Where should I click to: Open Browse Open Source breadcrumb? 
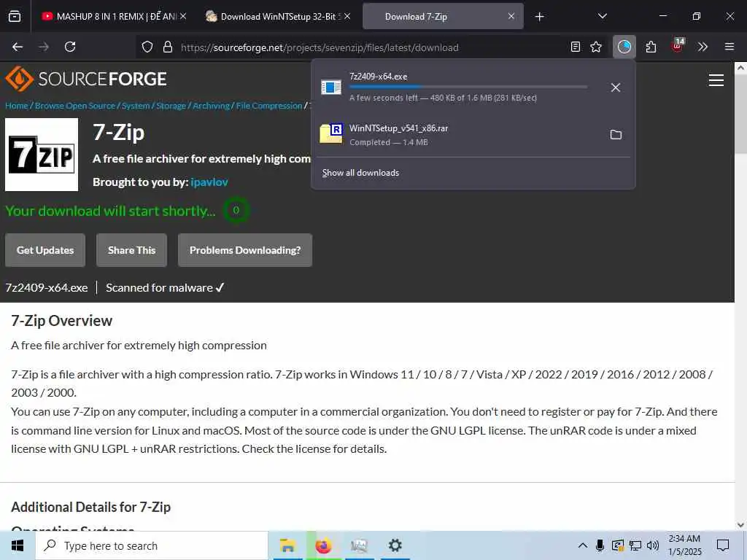(x=75, y=106)
